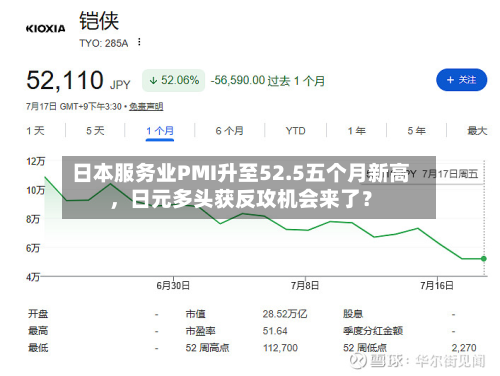500x376 pixels.
Task: Click the -56,590.00 过去 1 个月 text
Action: coord(268,81)
